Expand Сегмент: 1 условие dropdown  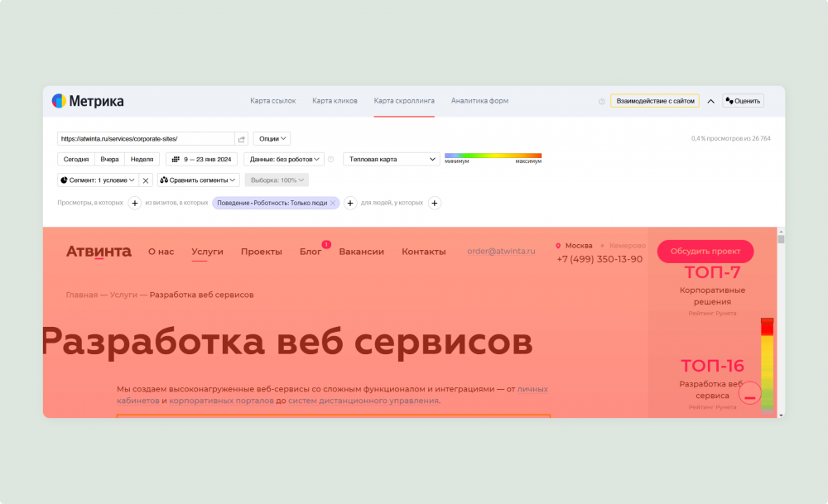(98, 180)
